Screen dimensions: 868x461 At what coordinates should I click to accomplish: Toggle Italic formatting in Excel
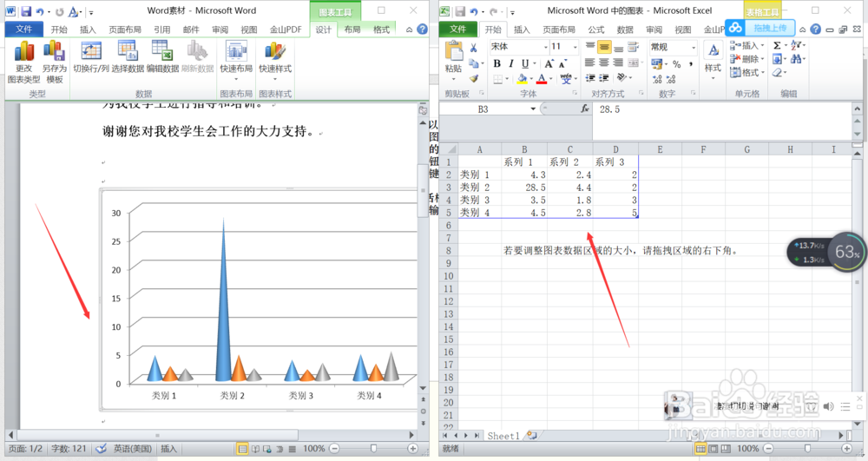(x=511, y=63)
